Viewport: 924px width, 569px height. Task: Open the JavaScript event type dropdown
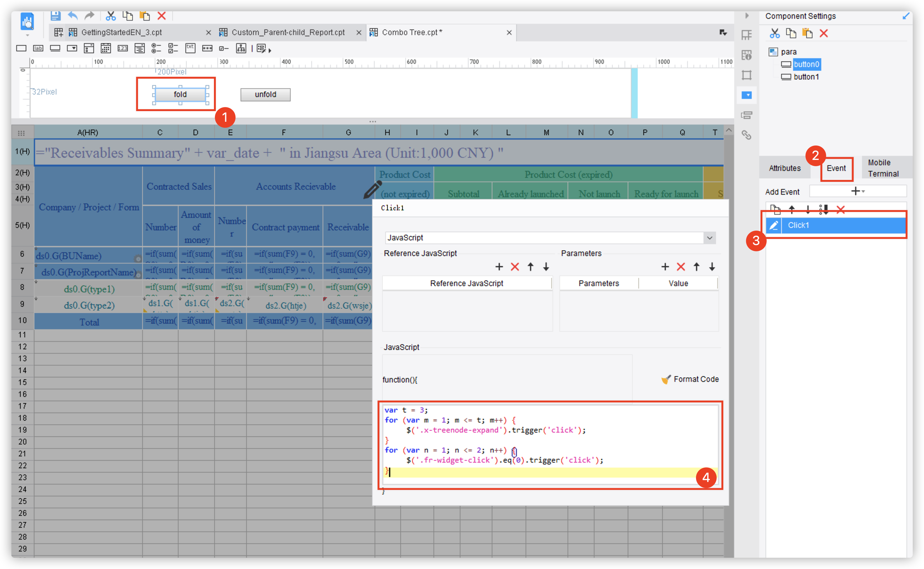[710, 238]
